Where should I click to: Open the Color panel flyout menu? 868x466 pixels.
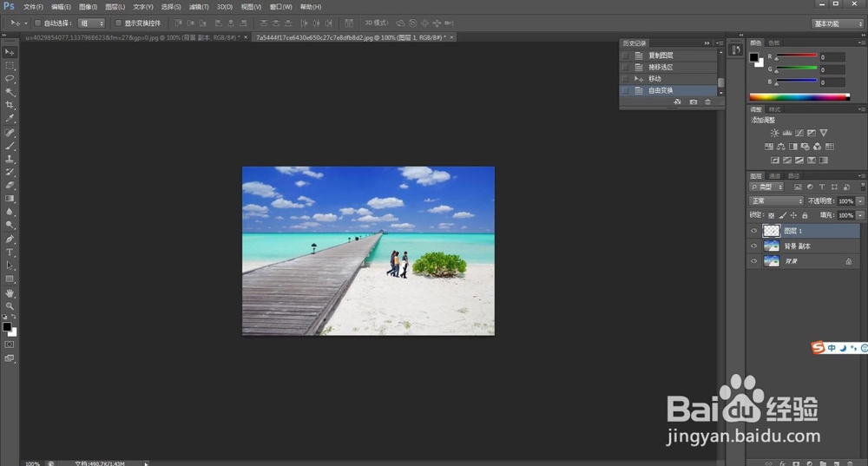861,43
